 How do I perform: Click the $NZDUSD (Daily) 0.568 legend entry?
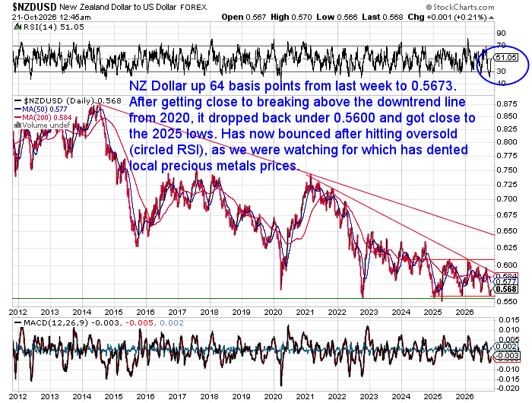[72, 100]
